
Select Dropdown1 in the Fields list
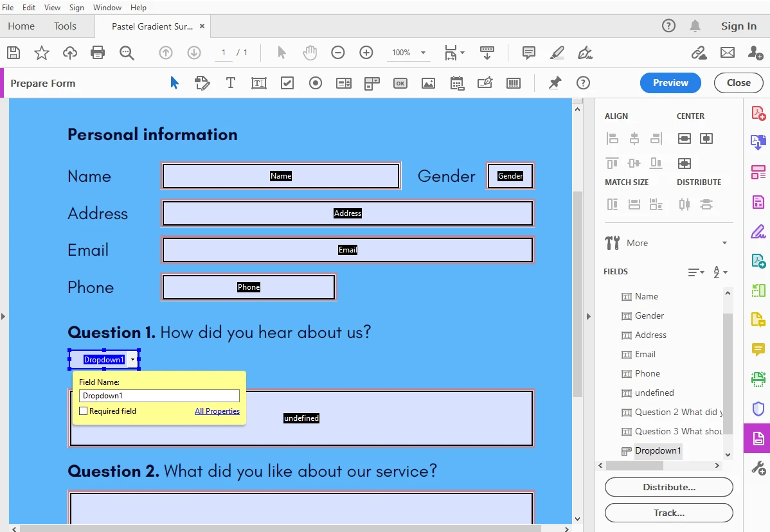tap(658, 450)
